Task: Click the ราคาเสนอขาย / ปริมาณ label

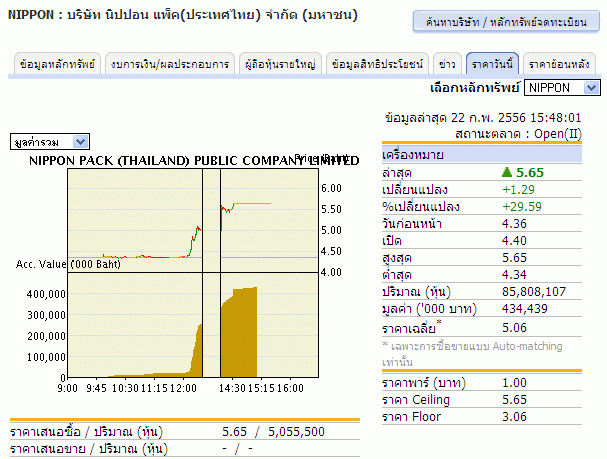Action: tap(89, 449)
